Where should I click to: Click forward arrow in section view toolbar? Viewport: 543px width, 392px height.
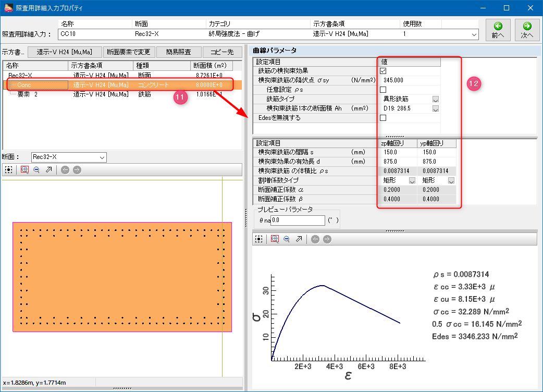77,170
